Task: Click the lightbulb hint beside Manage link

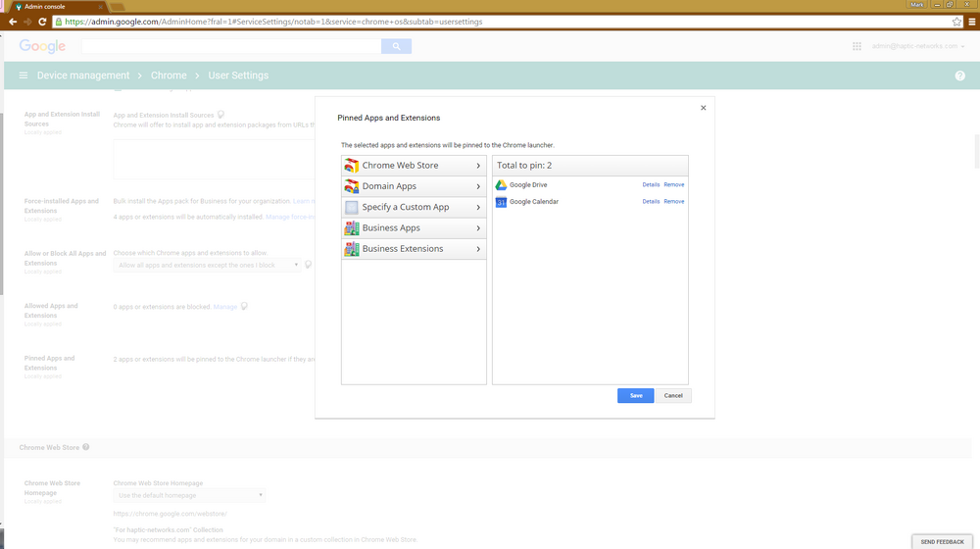Action: pos(244,307)
